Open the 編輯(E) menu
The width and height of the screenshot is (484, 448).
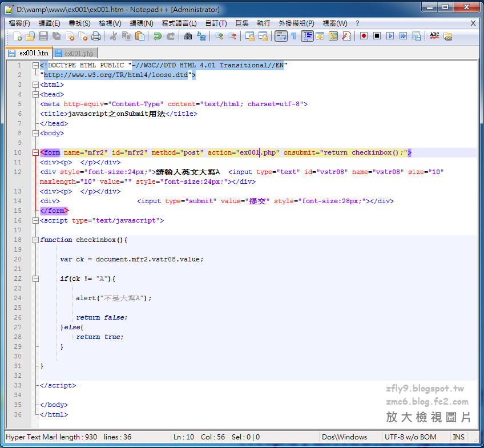(x=49, y=23)
